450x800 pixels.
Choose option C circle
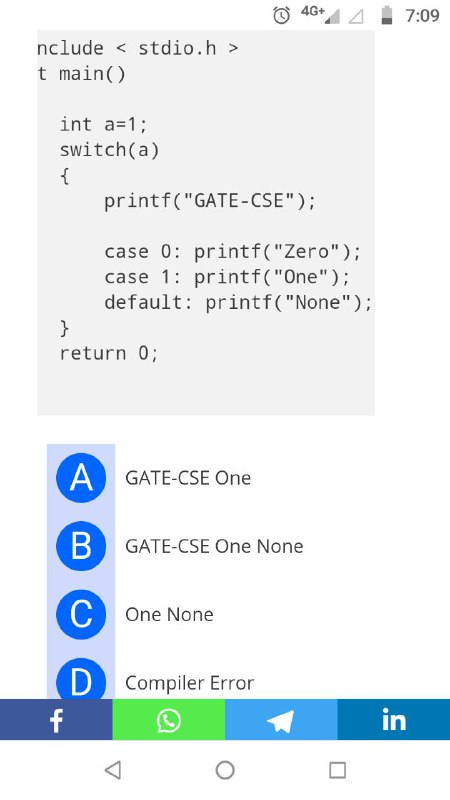click(81, 614)
